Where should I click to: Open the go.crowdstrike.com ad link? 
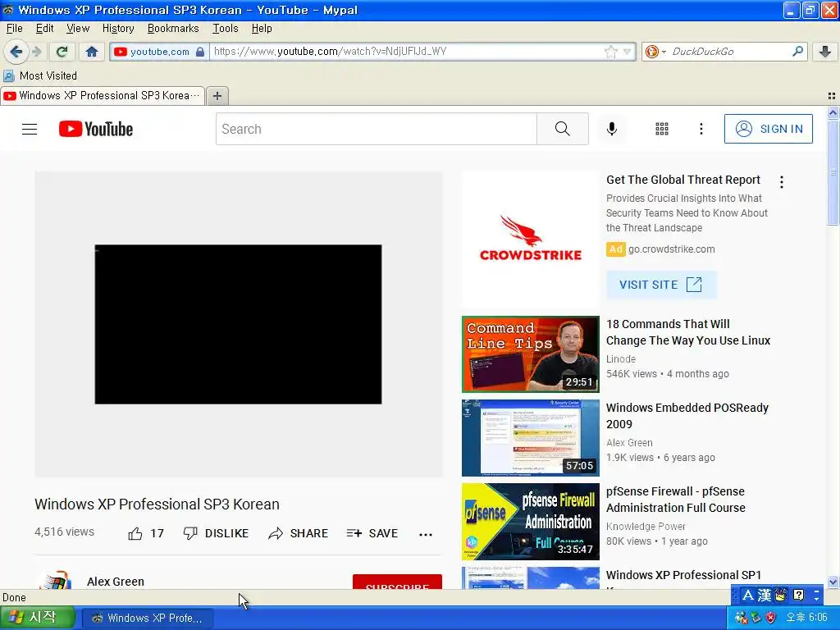click(671, 249)
